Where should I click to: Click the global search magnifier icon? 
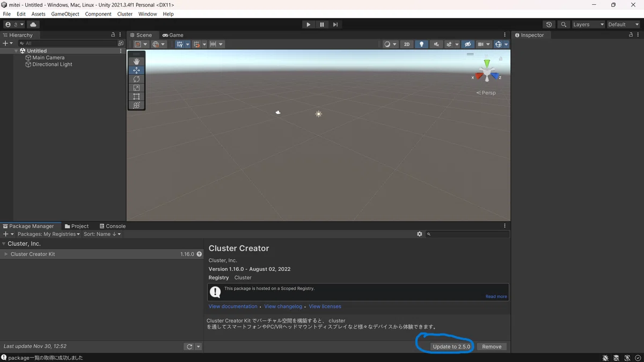coord(563,25)
